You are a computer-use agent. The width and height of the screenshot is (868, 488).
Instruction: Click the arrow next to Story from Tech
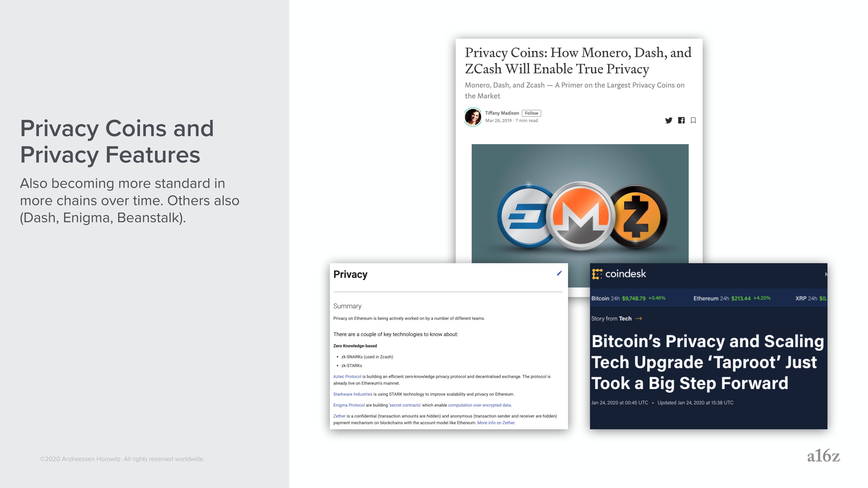(639, 319)
